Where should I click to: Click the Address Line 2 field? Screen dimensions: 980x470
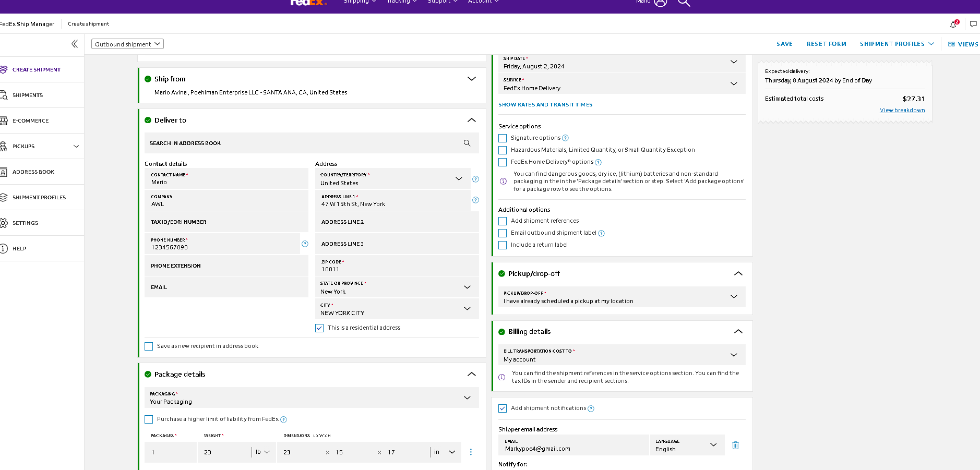(x=397, y=222)
